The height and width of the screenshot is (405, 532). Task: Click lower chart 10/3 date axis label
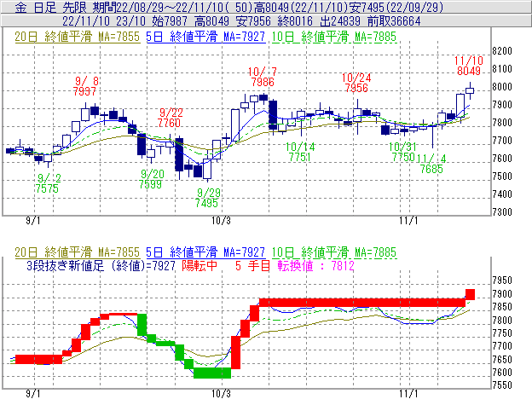pyautogui.click(x=221, y=394)
